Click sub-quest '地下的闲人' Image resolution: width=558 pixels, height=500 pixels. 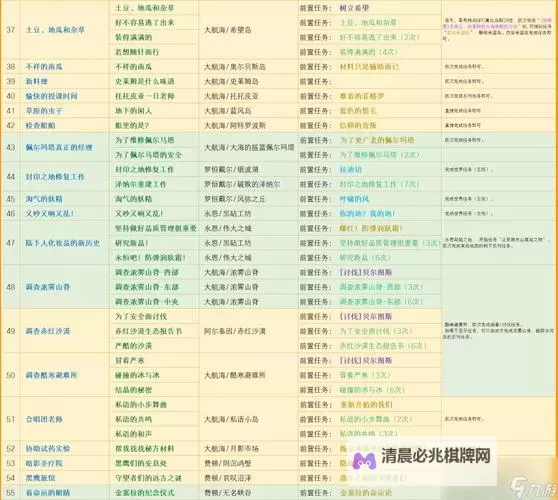click(x=133, y=111)
